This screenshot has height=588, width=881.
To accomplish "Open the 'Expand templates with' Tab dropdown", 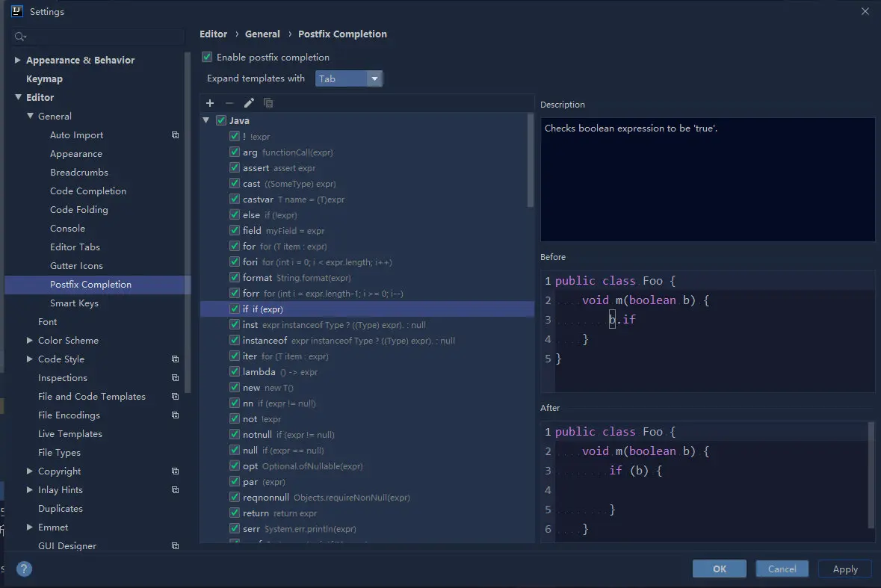I will 349,78.
